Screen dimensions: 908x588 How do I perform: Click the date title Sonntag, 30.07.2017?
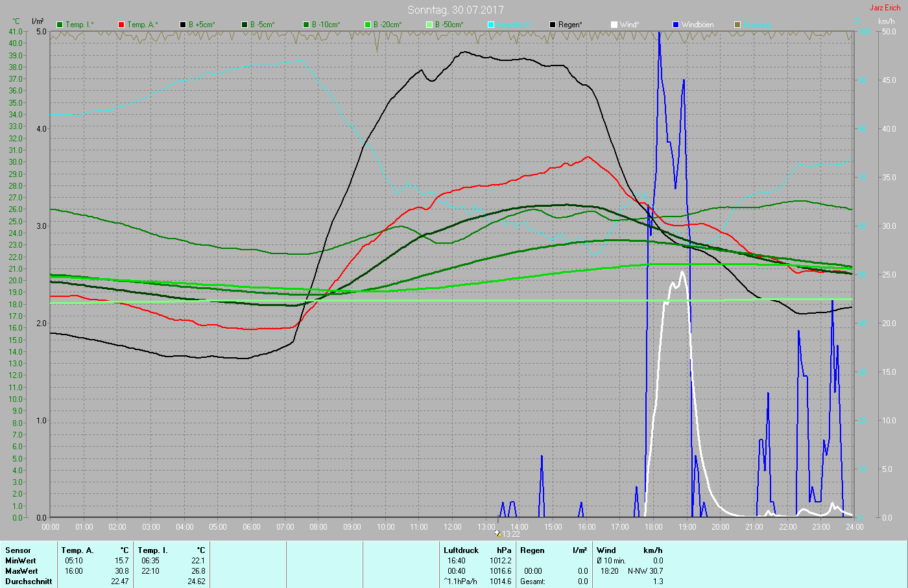coord(455,10)
